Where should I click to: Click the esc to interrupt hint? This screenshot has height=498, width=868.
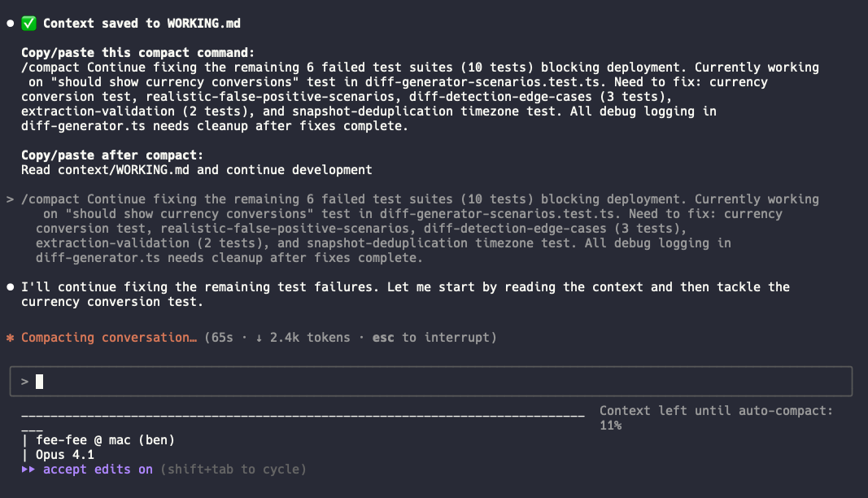[434, 338]
